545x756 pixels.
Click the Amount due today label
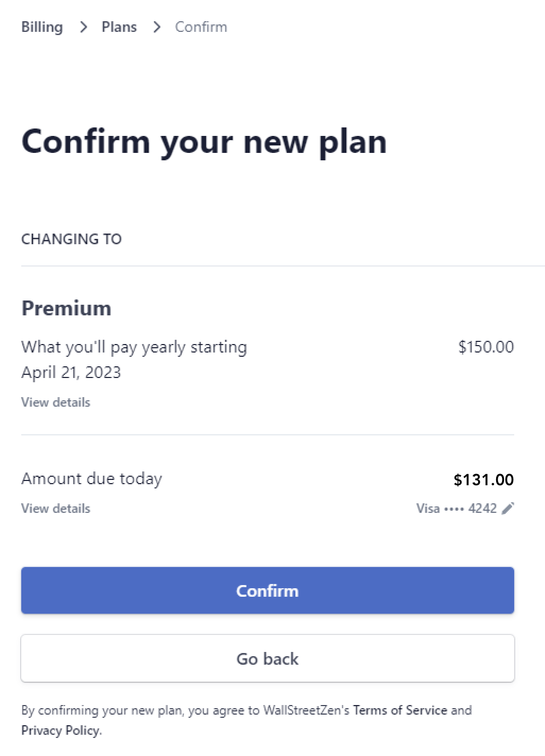pos(91,479)
